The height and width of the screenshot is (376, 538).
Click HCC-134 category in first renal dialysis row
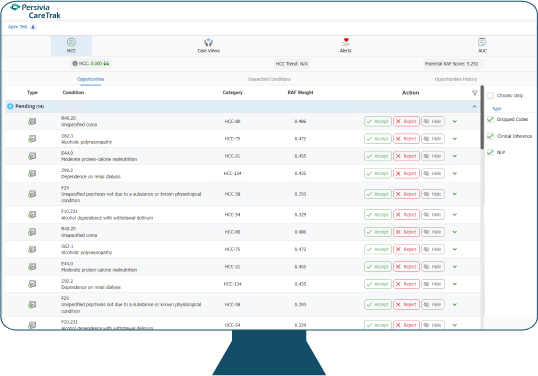233,174
